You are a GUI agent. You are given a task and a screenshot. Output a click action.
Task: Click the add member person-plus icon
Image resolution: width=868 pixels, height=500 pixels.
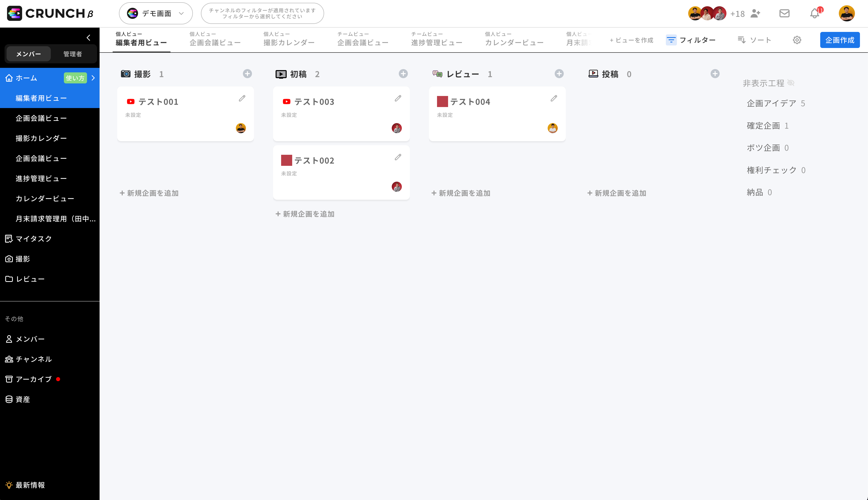pos(755,13)
